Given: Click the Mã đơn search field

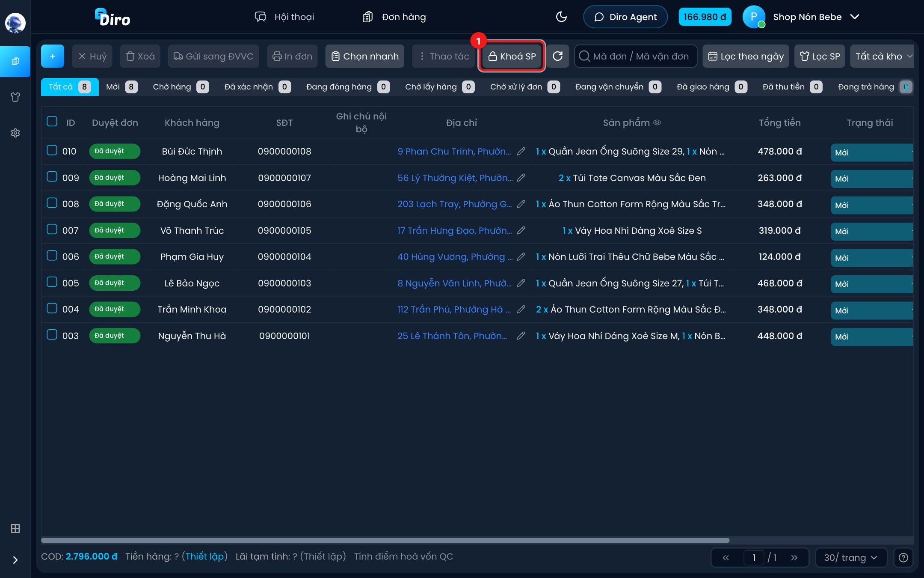Looking at the screenshot, I should click(x=636, y=56).
